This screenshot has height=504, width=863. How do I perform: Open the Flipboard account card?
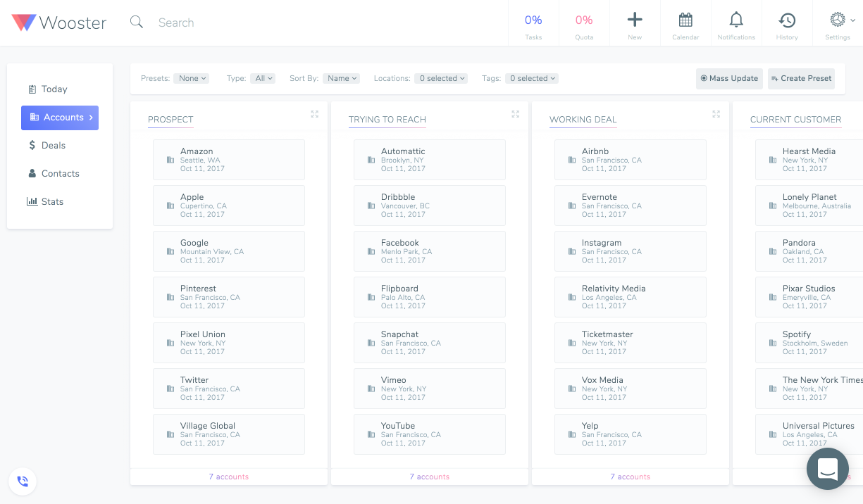click(430, 297)
